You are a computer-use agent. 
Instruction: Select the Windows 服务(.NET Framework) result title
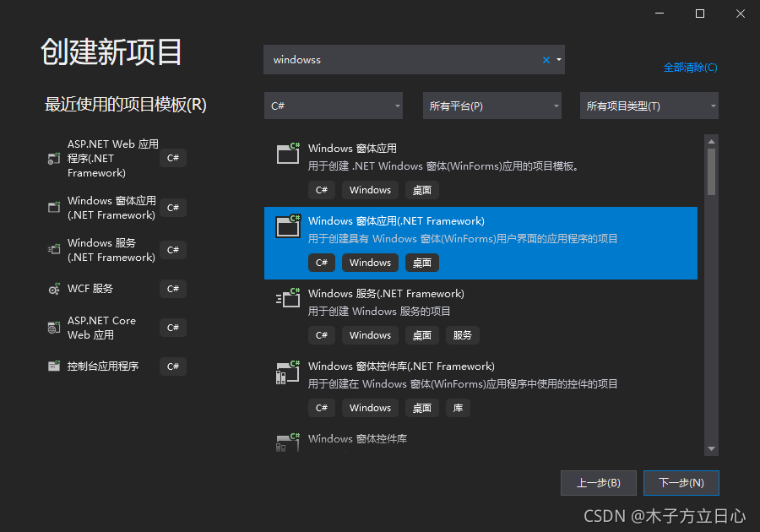tap(386, 294)
